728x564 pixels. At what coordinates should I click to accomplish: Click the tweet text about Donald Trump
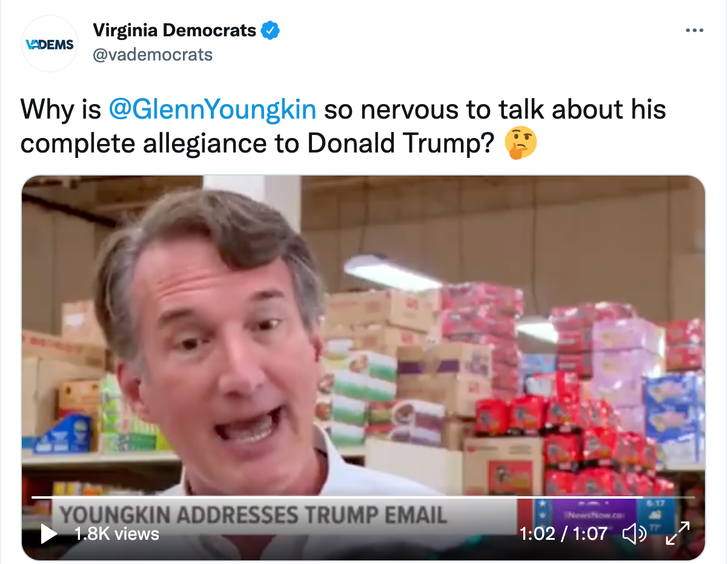[x=343, y=126]
